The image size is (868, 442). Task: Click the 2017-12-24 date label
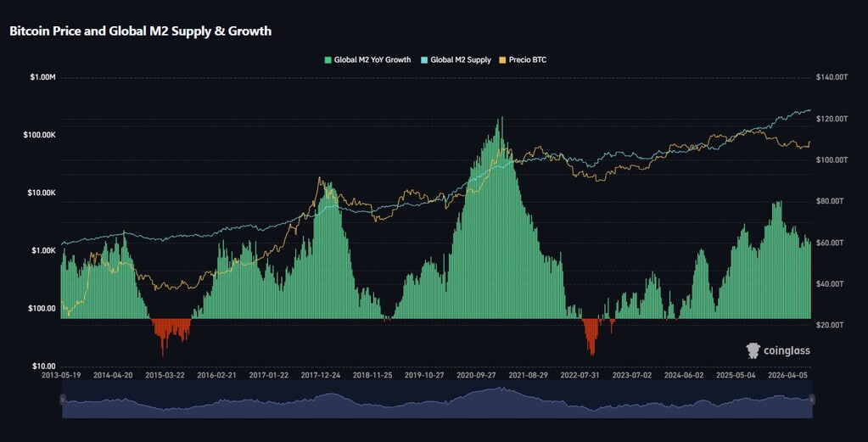click(x=321, y=375)
